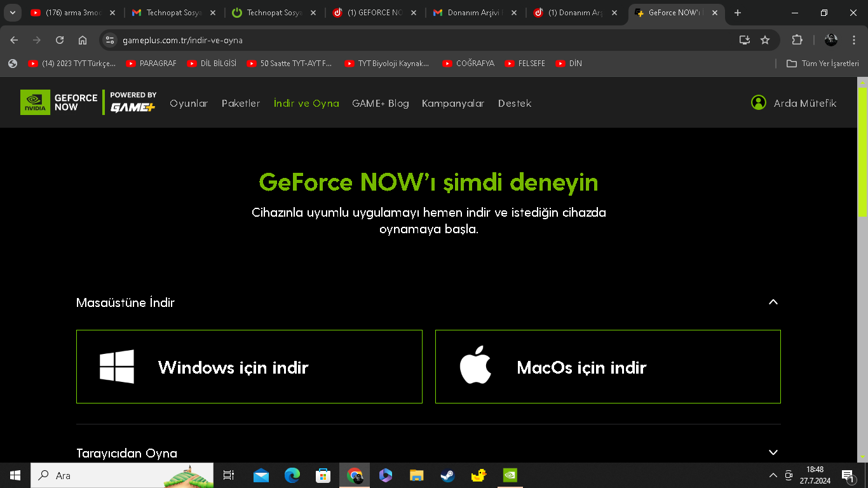Click the taskbar clock showing 18:48
The height and width of the screenshot is (488, 868).
click(815, 475)
